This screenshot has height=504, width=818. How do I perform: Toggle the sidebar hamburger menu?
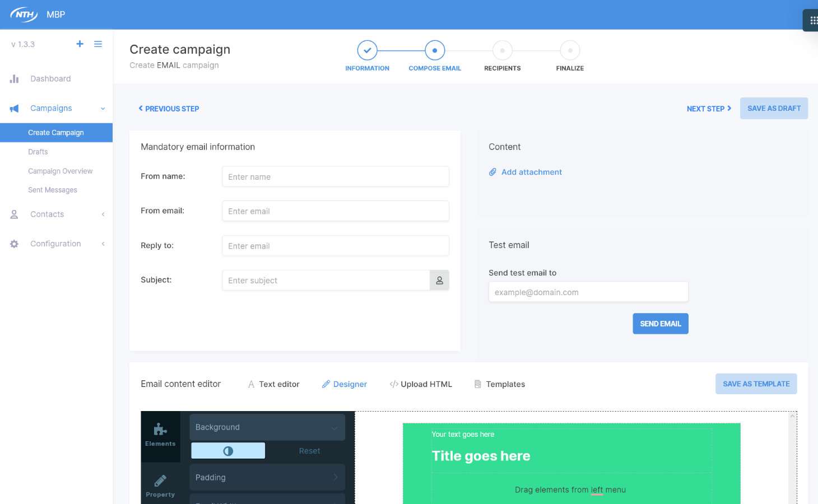[98, 44]
